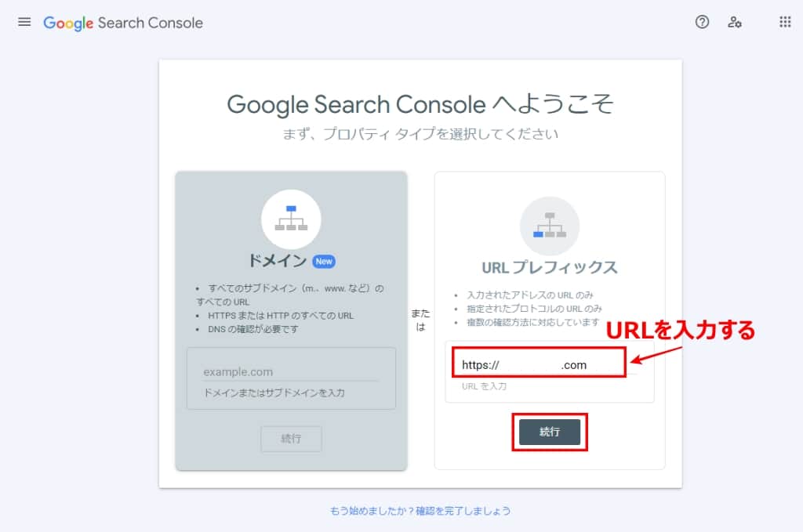Screen dimensions: 803x532
Task: Click 複数の確認方法に対応しています bullet
Action: [532, 322]
